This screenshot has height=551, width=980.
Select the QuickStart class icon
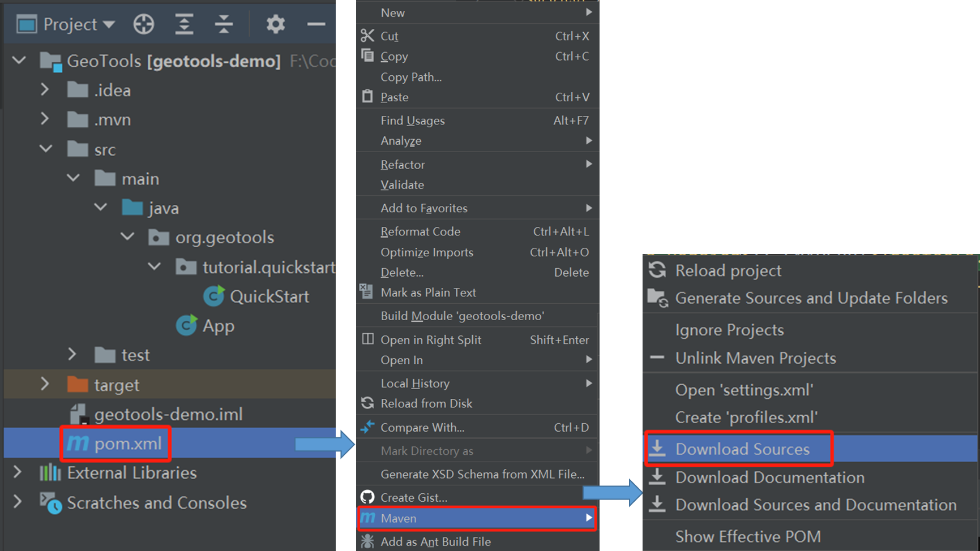coord(213,296)
